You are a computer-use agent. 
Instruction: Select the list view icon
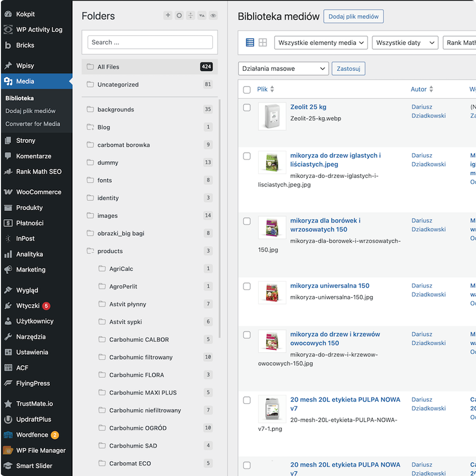coord(250,43)
